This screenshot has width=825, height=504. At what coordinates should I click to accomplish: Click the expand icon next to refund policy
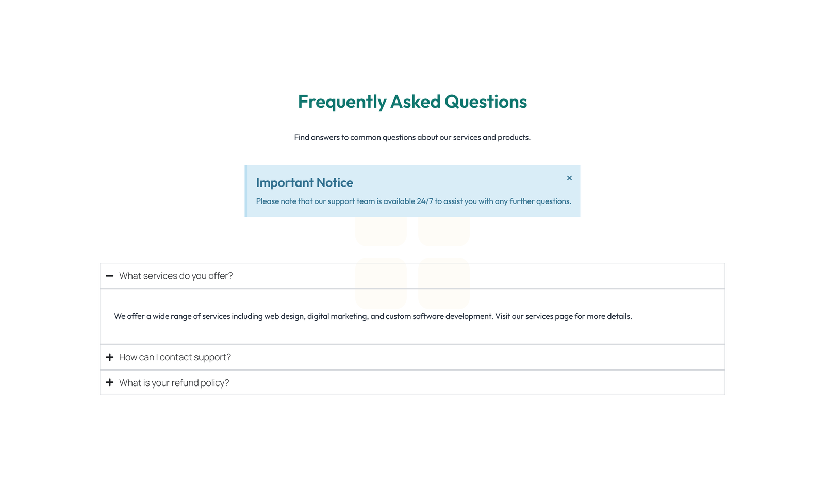point(109,382)
